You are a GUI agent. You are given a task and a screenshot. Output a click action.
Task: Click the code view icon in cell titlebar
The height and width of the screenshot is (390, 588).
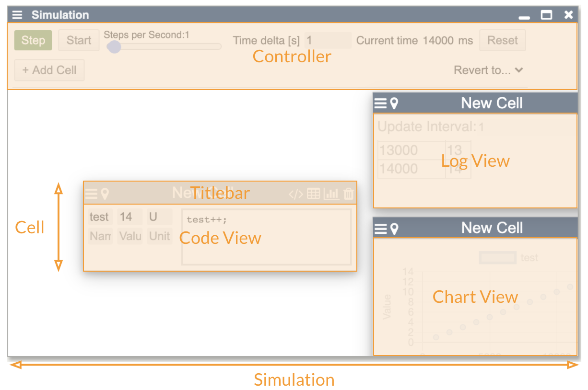[x=295, y=194]
